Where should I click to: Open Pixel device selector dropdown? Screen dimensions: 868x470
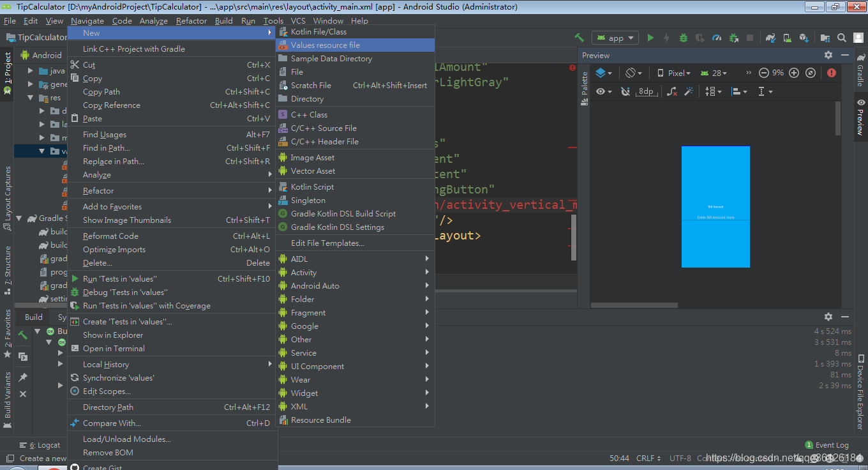[674, 73]
